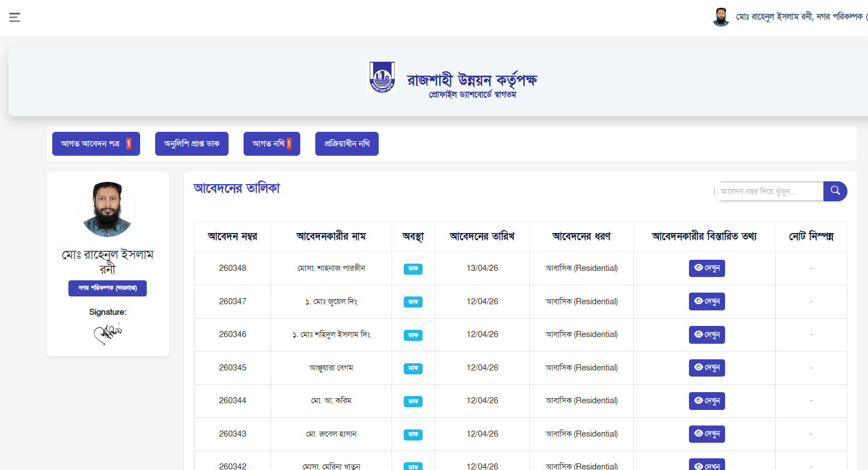Open the অনুলিপি প্রাপ্ত ডাক tab
868x470 pixels.
192,144
